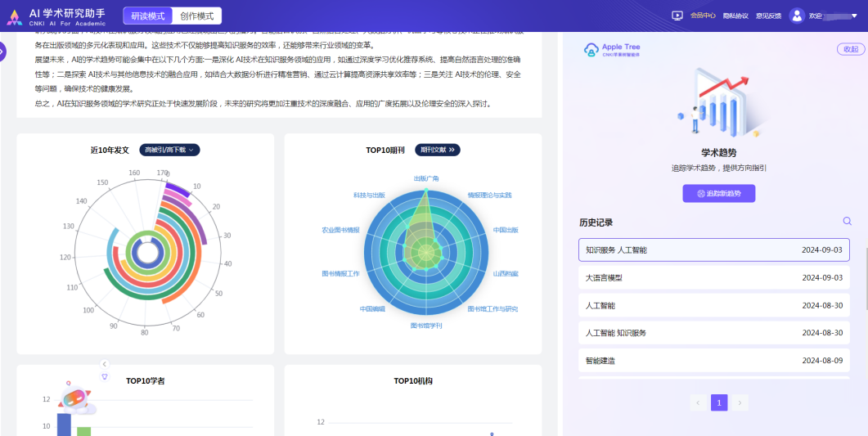Open 会员中心 in top bar

(703, 16)
